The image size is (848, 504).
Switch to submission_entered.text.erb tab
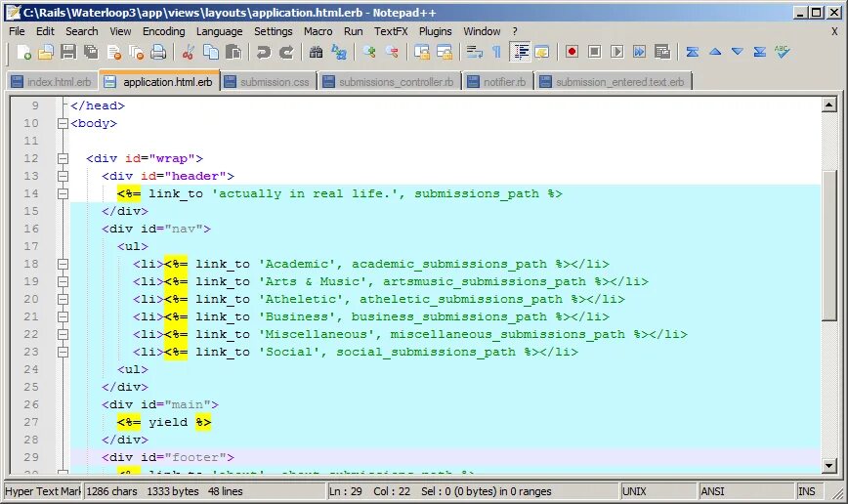click(614, 82)
